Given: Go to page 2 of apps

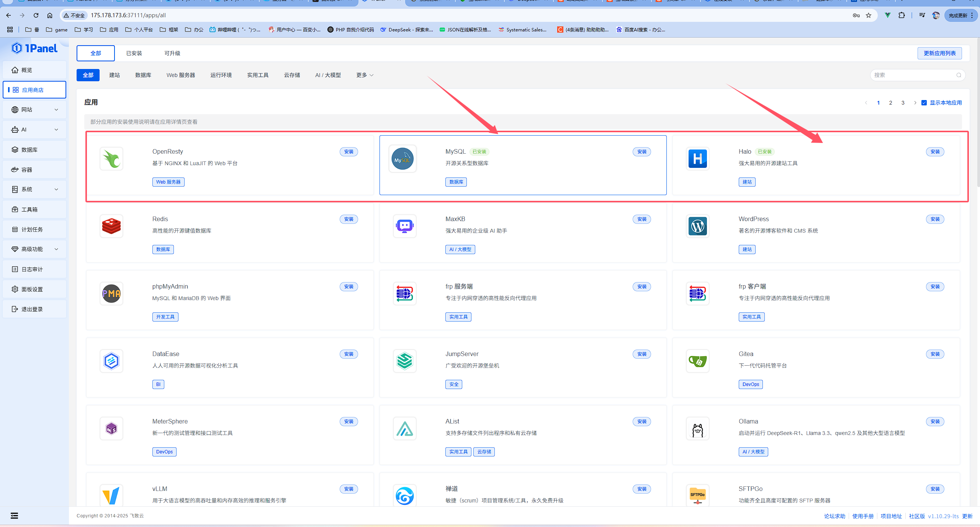Looking at the screenshot, I should point(890,103).
